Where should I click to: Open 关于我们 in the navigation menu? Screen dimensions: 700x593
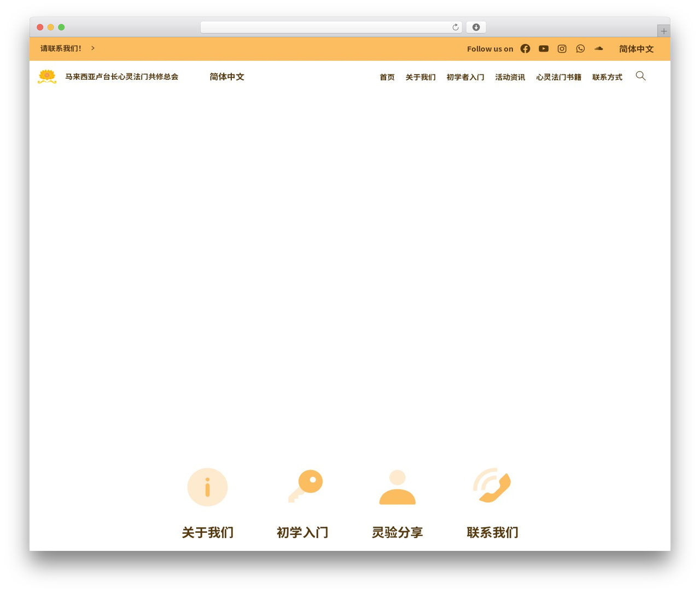[x=421, y=77]
